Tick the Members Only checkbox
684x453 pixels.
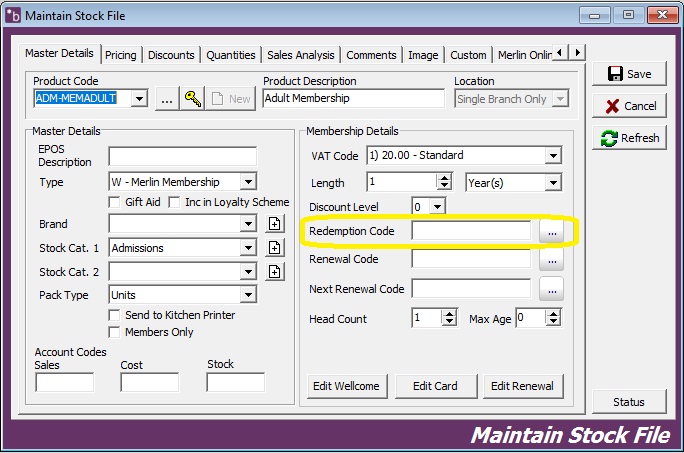114,332
